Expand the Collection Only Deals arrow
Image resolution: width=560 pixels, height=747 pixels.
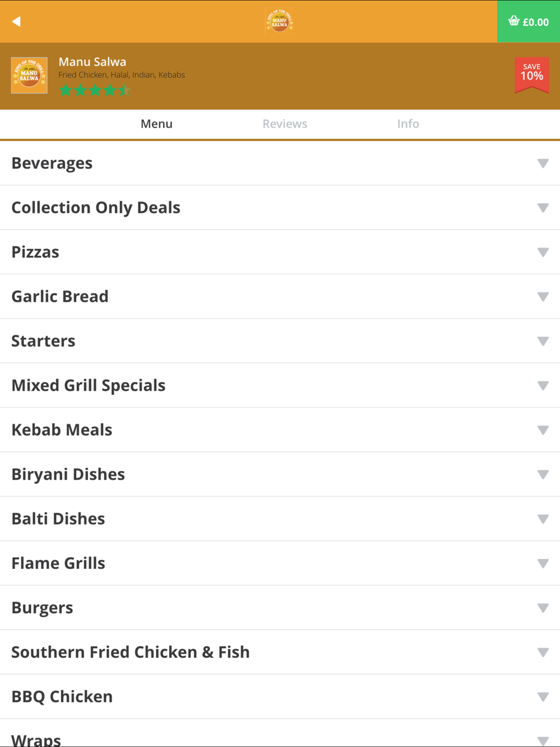pyautogui.click(x=543, y=208)
